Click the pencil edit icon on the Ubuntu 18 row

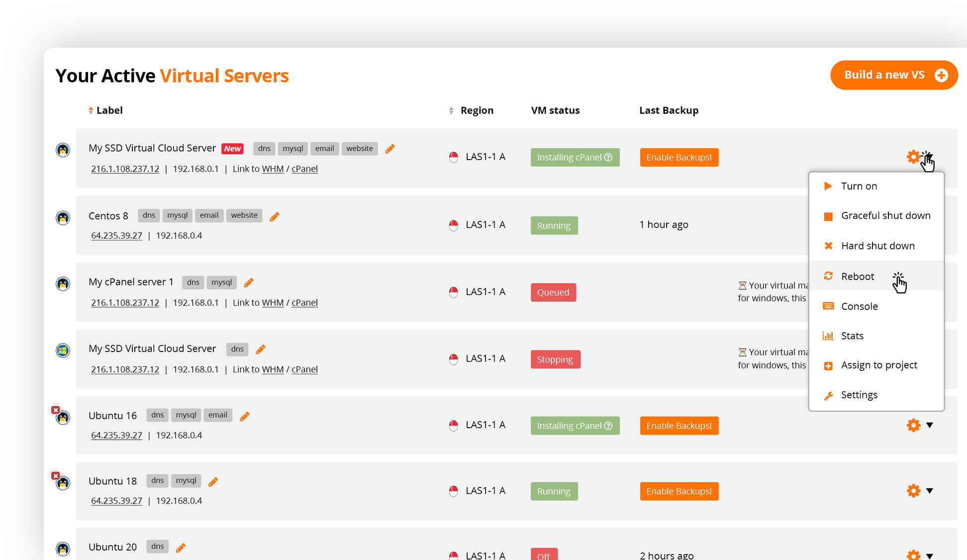213,481
